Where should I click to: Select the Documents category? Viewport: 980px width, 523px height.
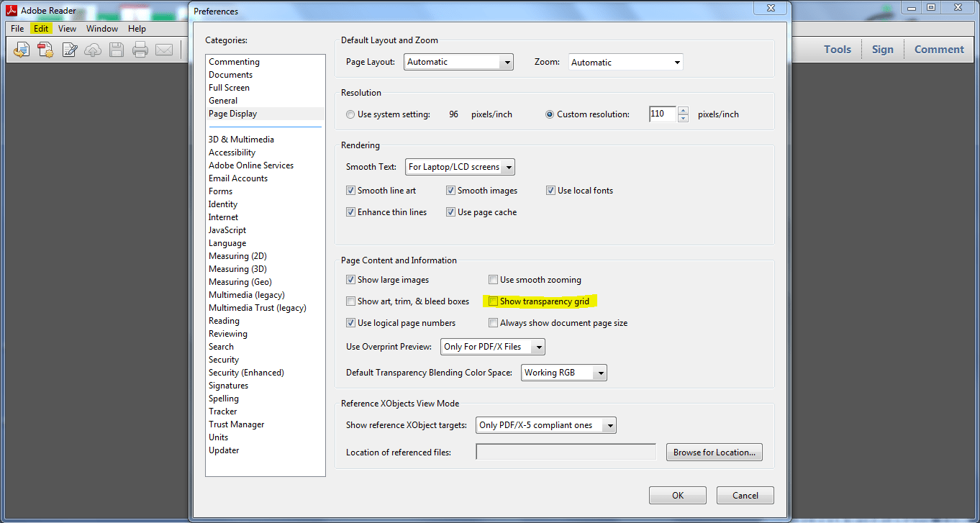[230, 75]
